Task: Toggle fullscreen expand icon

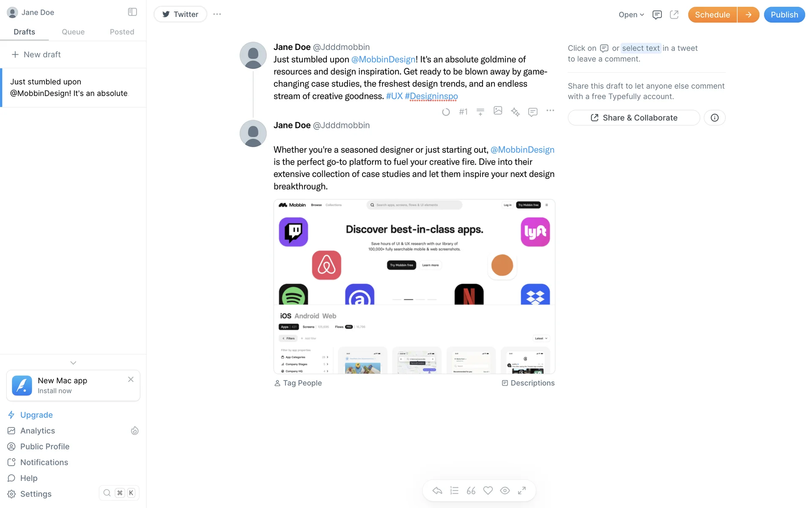Action: [522, 490]
